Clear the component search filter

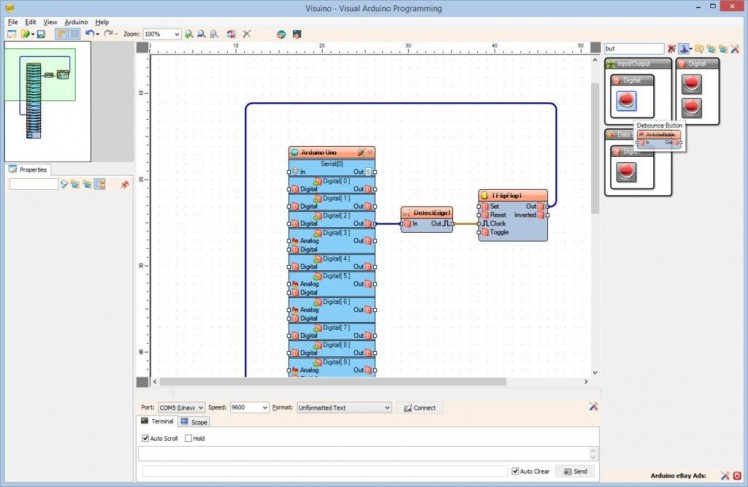671,48
